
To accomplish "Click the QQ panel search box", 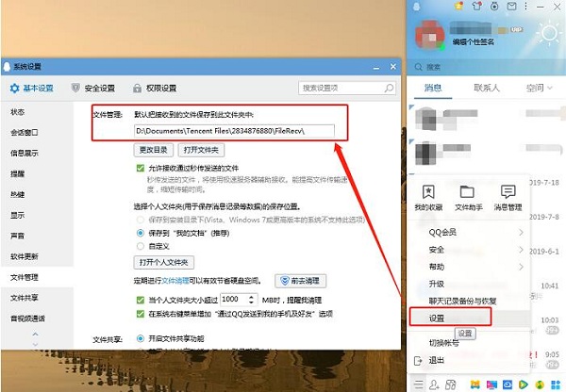I will [486, 67].
